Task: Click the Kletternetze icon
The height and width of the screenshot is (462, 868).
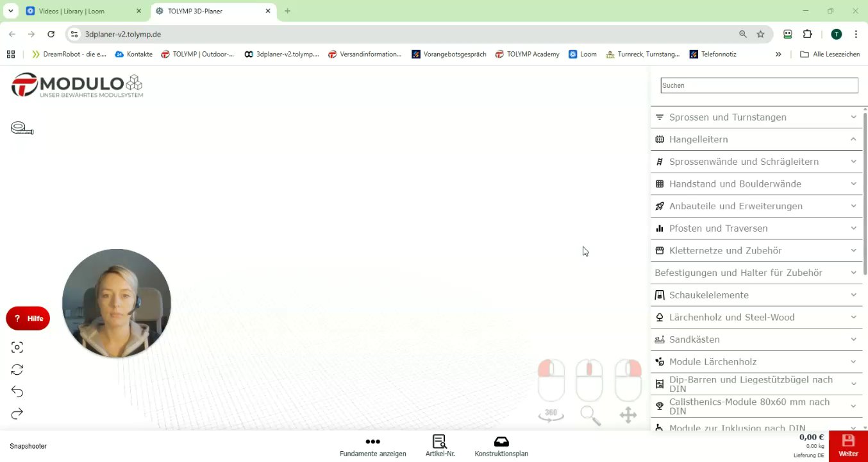Action: click(660, 251)
